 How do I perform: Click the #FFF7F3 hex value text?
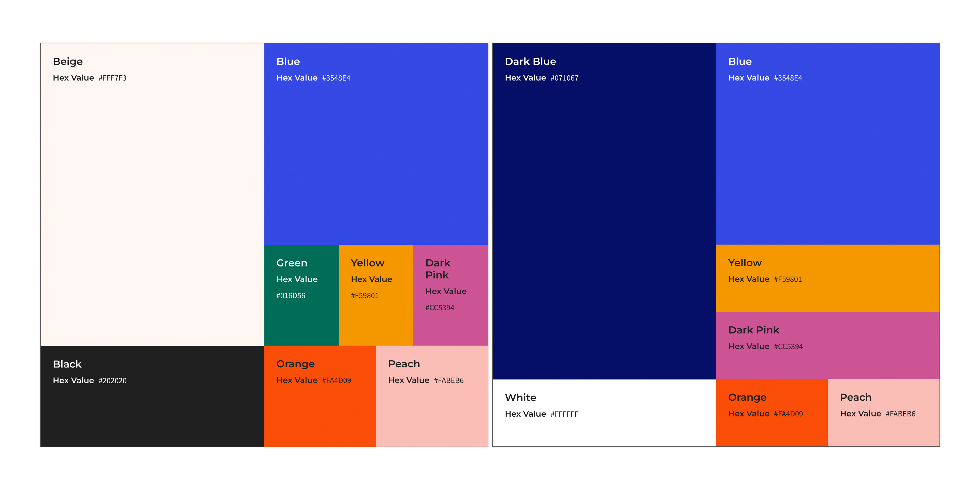point(113,78)
